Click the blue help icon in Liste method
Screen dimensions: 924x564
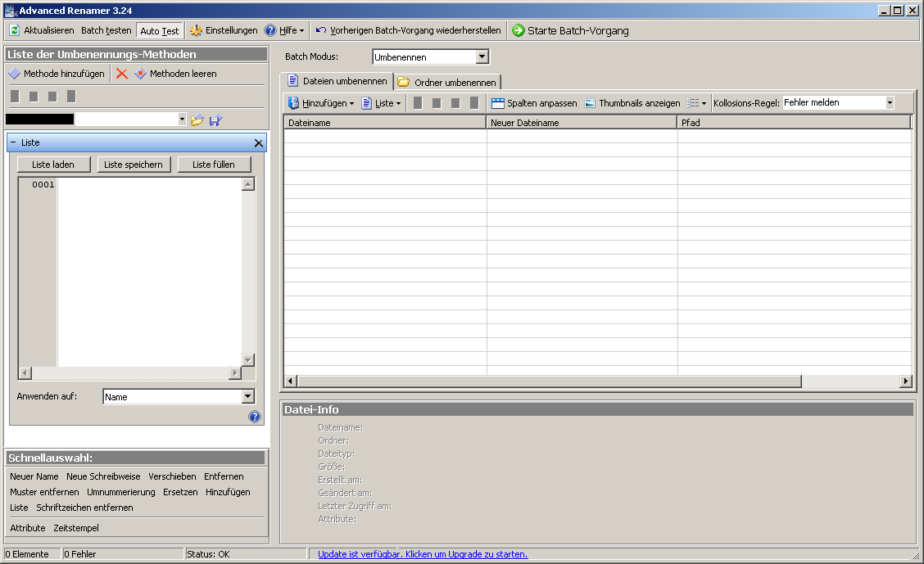point(255,417)
